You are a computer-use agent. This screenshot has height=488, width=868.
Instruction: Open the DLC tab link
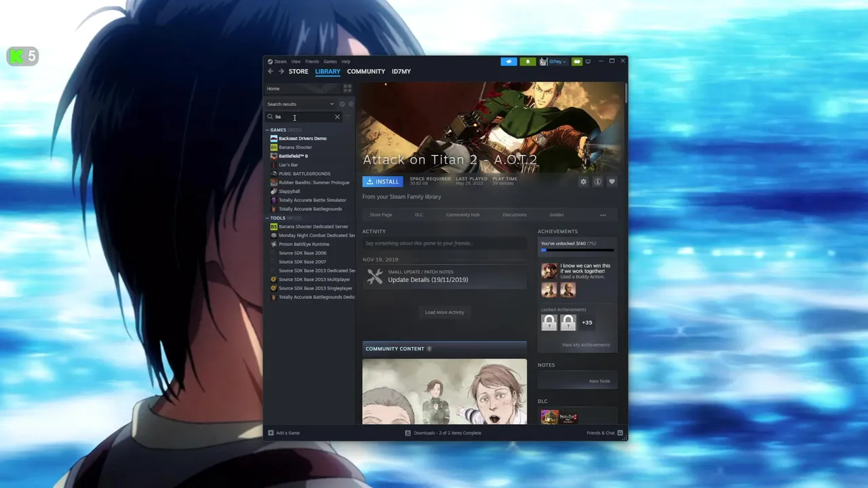coord(419,215)
